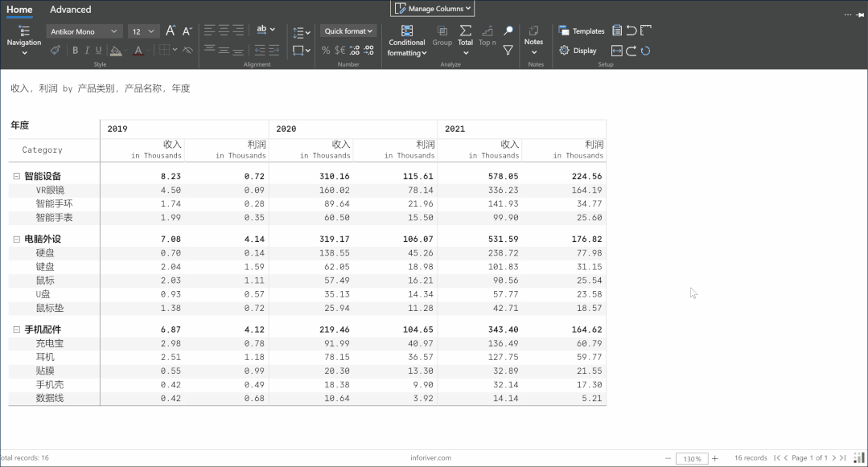Click the filter funnel icon

[508, 51]
